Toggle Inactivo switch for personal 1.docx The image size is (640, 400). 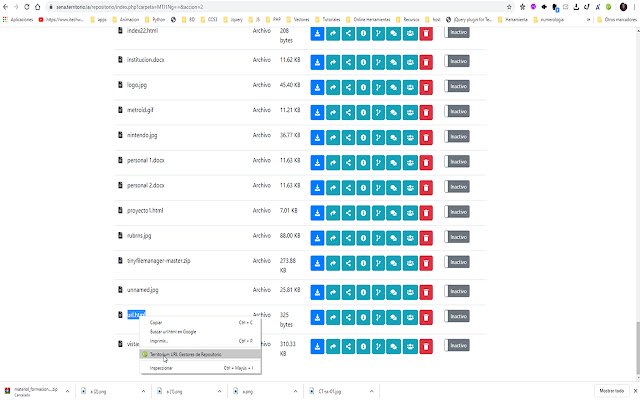coord(457,162)
